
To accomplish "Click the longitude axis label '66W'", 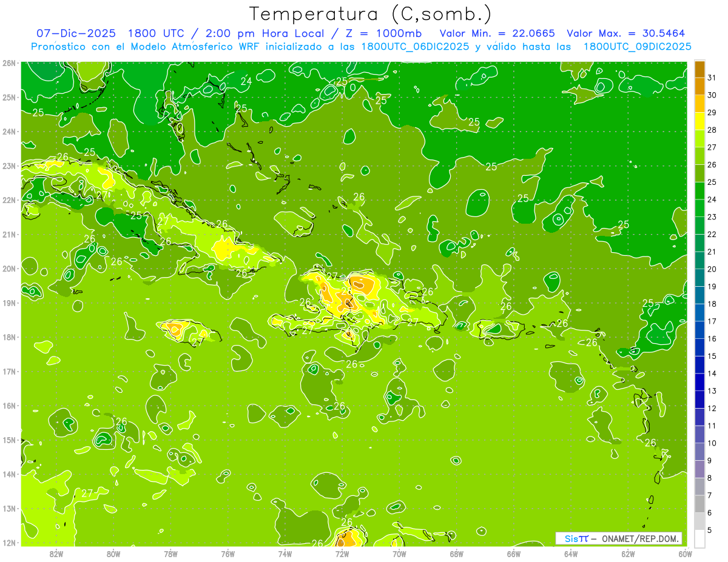I will [x=514, y=554].
